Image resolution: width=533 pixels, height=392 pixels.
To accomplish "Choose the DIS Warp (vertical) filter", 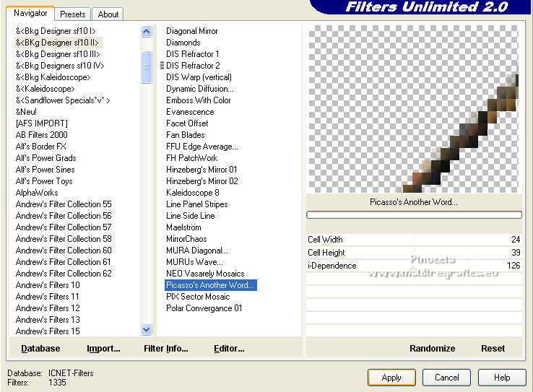I will (x=199, y=77).
